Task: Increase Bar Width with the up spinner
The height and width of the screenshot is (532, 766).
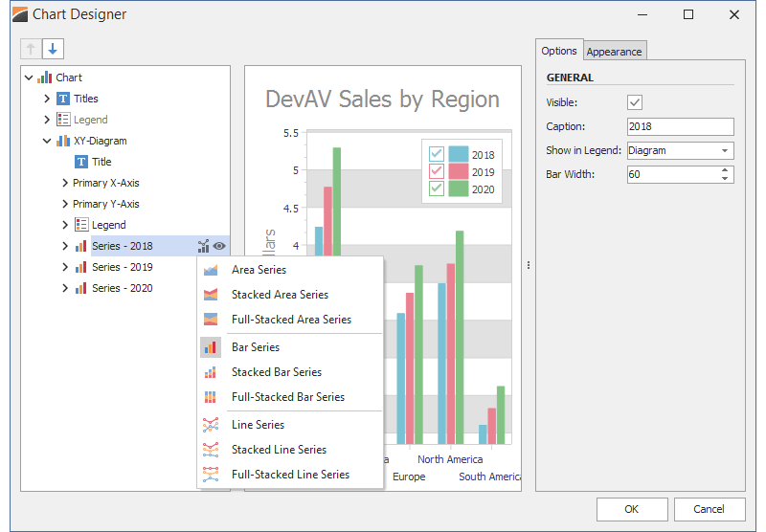Action: (725, 170)
